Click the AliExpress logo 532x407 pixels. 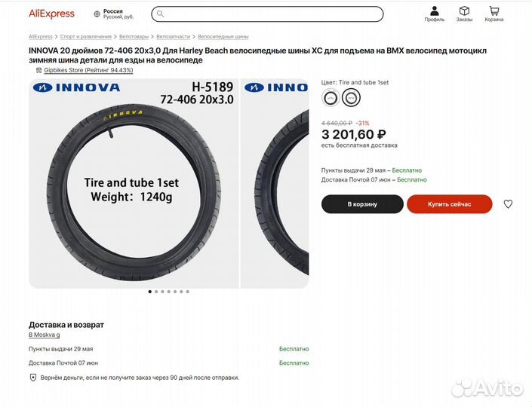click(51, 14)
